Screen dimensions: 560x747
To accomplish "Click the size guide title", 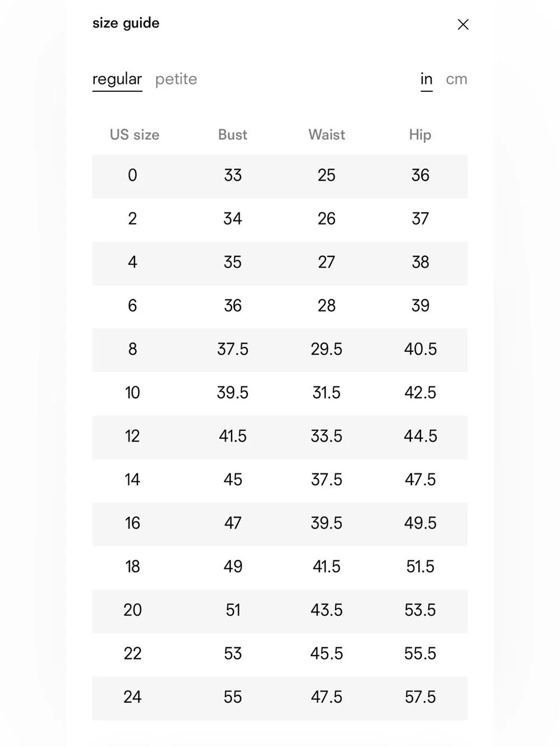I will coord(126,23).
